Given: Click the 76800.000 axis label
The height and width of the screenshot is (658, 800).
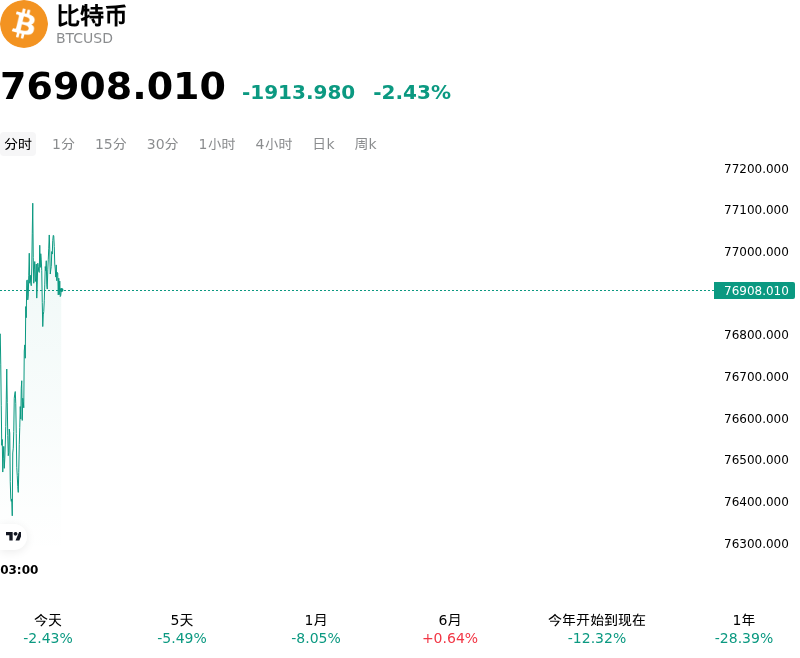Looking at the screenshot, I should 756,335.
